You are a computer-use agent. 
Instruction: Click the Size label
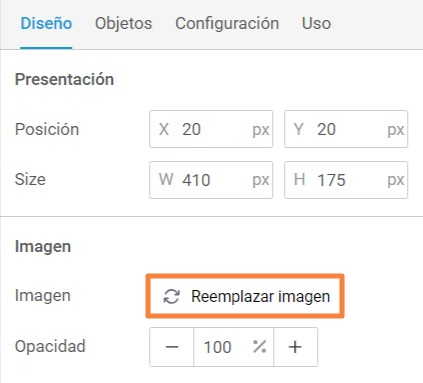coord(30,179)
